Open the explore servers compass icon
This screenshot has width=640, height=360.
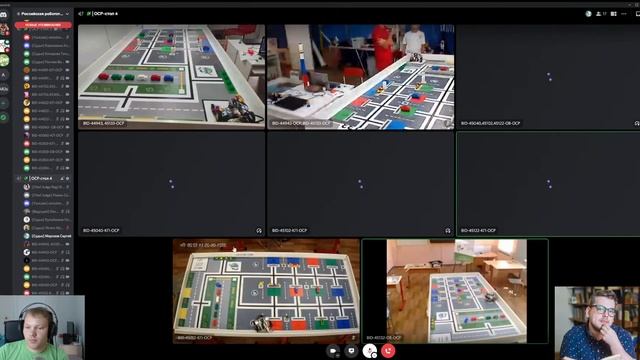pos(4,118)
